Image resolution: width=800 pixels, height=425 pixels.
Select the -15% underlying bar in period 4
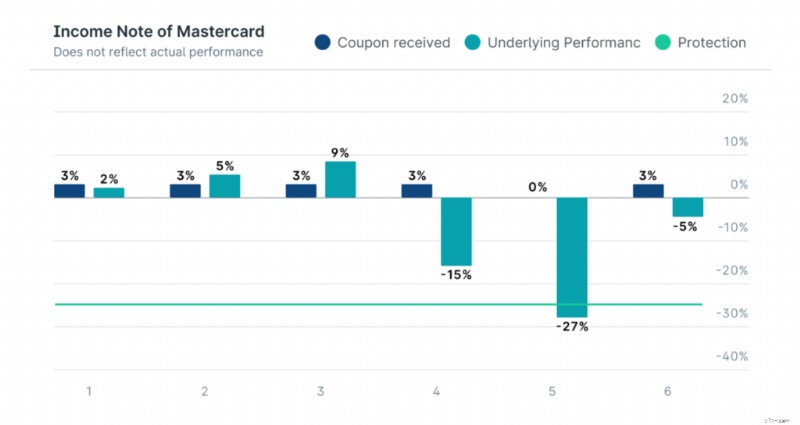pyautogui.click(x=456, y=232)
